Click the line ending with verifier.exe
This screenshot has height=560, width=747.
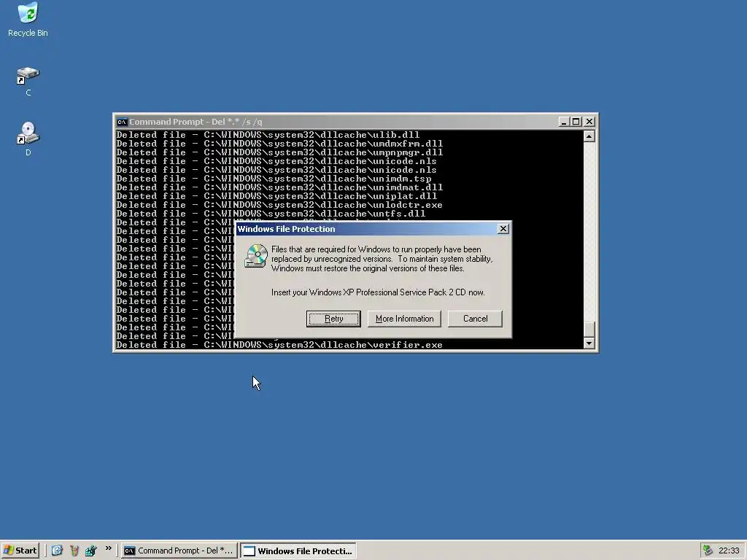279,345
